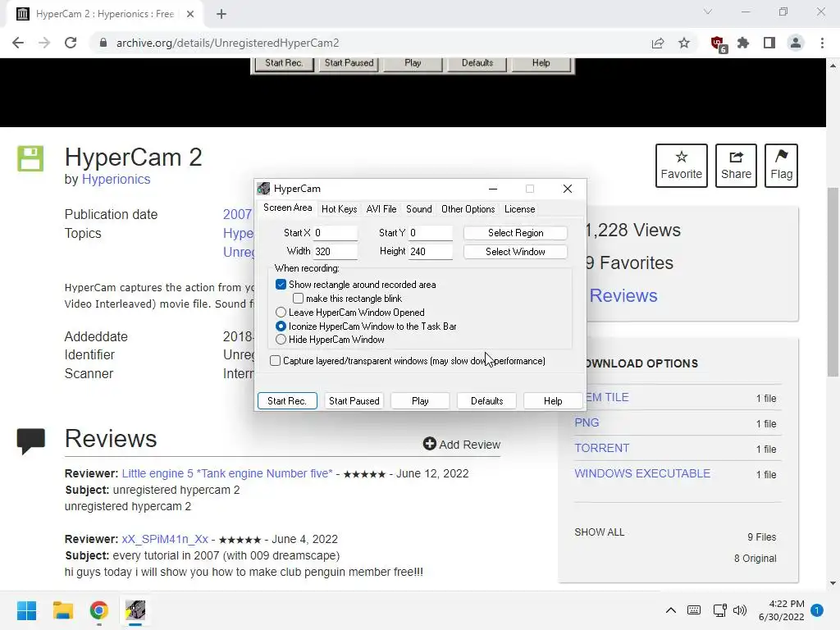Click Start Rec. in HyperCam window
Image resolution: width=840 pixels, height=630 pixels.
[287, 400]
